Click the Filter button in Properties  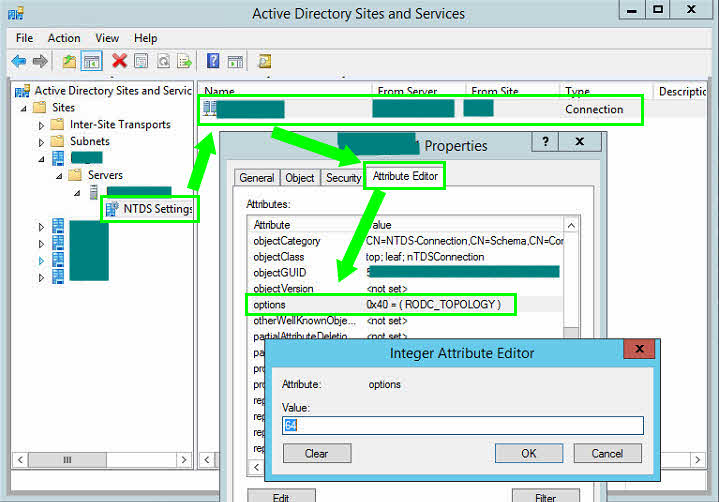[546, 496]
